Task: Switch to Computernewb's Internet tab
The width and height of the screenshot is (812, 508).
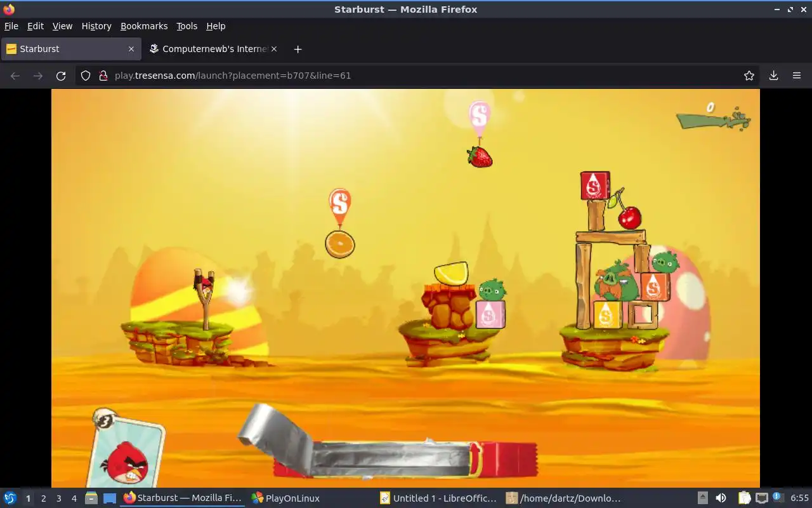Action: pos(213,49)
